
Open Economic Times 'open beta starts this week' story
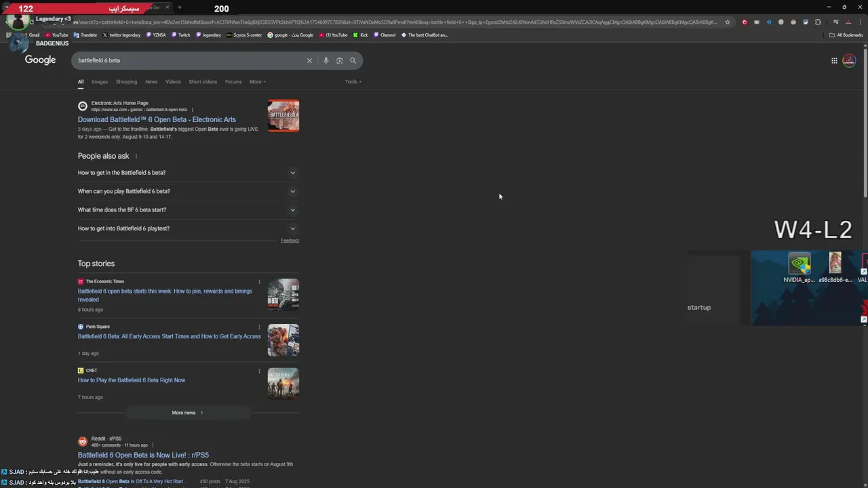pyautogui.click(x=165, y=295)
